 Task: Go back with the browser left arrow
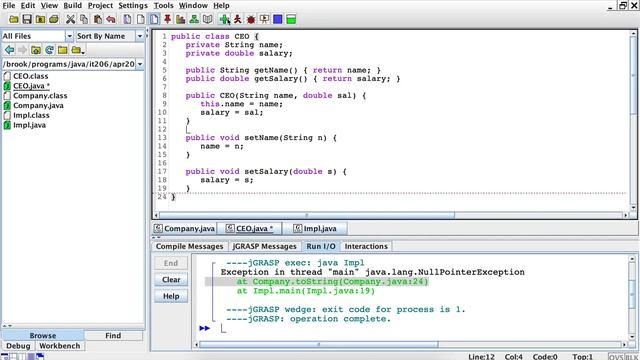point(9,50)
